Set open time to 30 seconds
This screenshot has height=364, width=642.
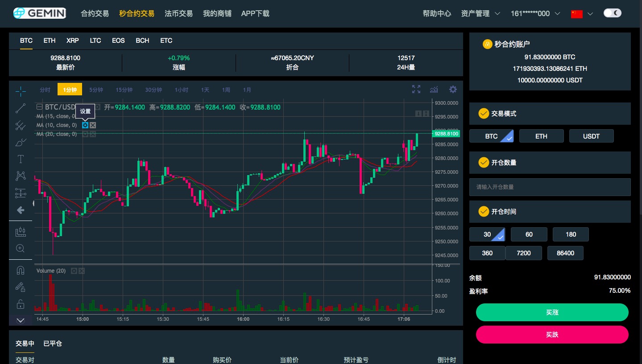pyautogui.click(x=487, y=234)
